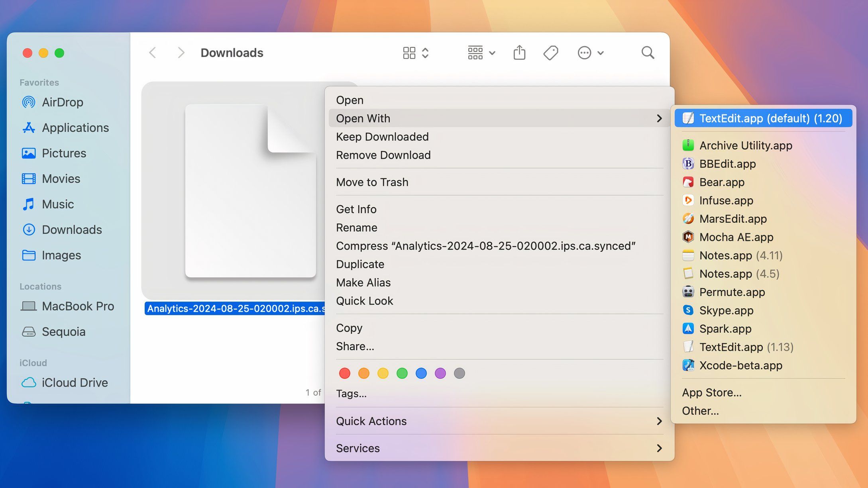Screen dimensions: 868x488
Task: Click Tags option in context menu
Action: point(351,393)
